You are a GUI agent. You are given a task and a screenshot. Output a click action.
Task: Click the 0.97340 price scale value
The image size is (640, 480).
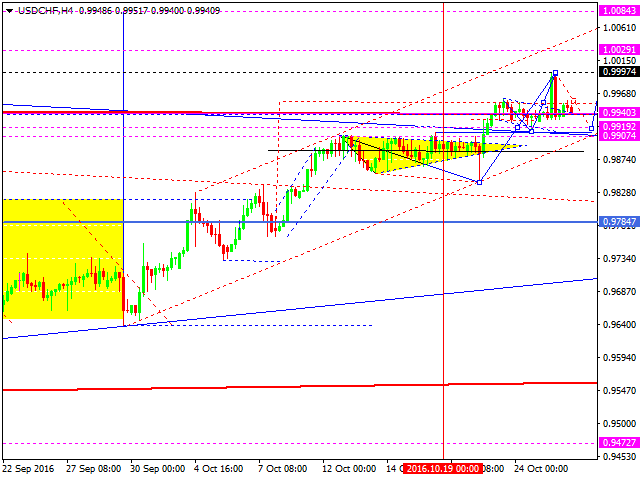coord(620,259)
